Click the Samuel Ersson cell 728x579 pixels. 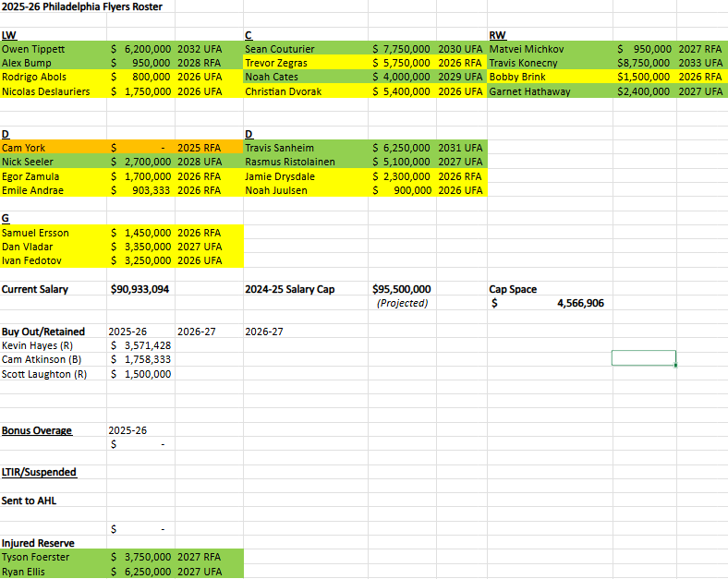pyautogui.click(x=54, y=233)
